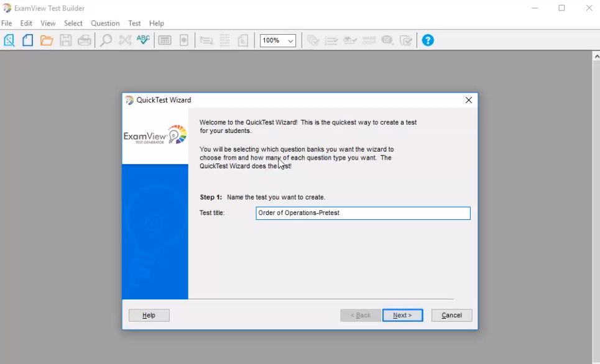
Task: Launch the QuickTest Wizard toolbar icon
Action: pyautogui.click(x=9, y=40)
